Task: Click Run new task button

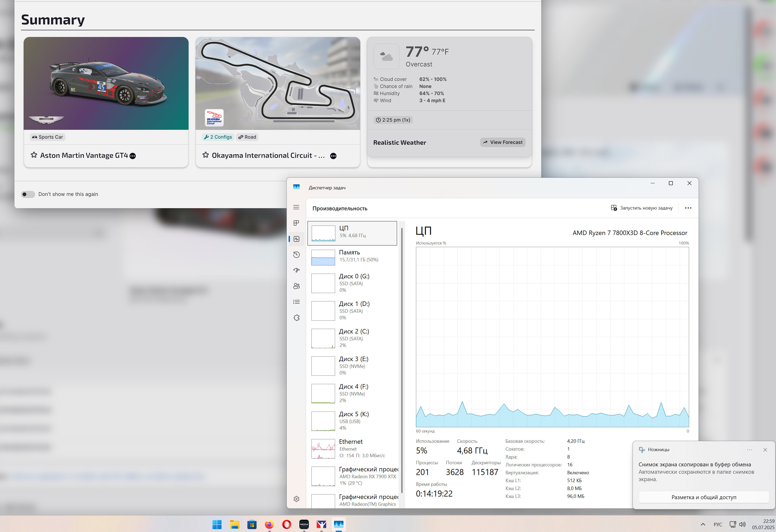Action: click(642, 208)
